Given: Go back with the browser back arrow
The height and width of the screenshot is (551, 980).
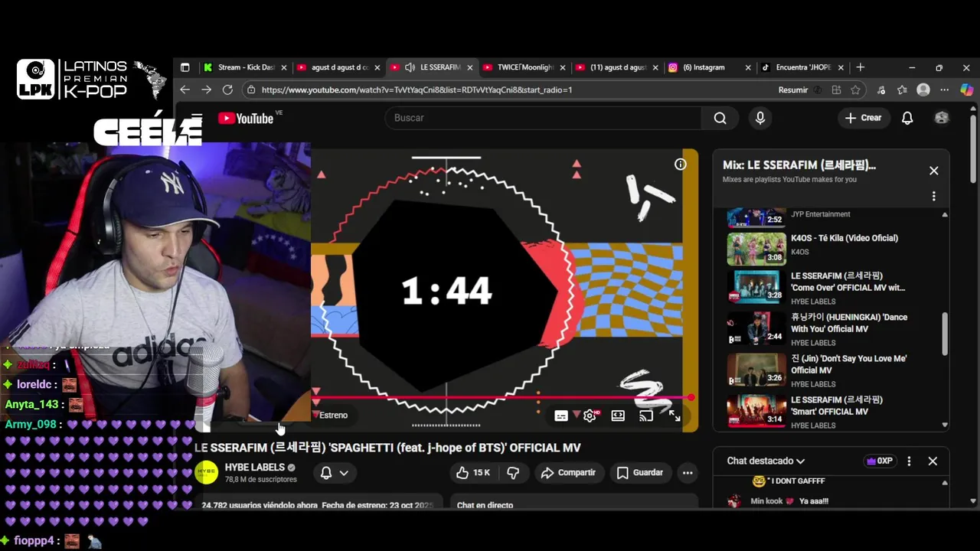Looking at the screenshot, I should tap(185, 90).
